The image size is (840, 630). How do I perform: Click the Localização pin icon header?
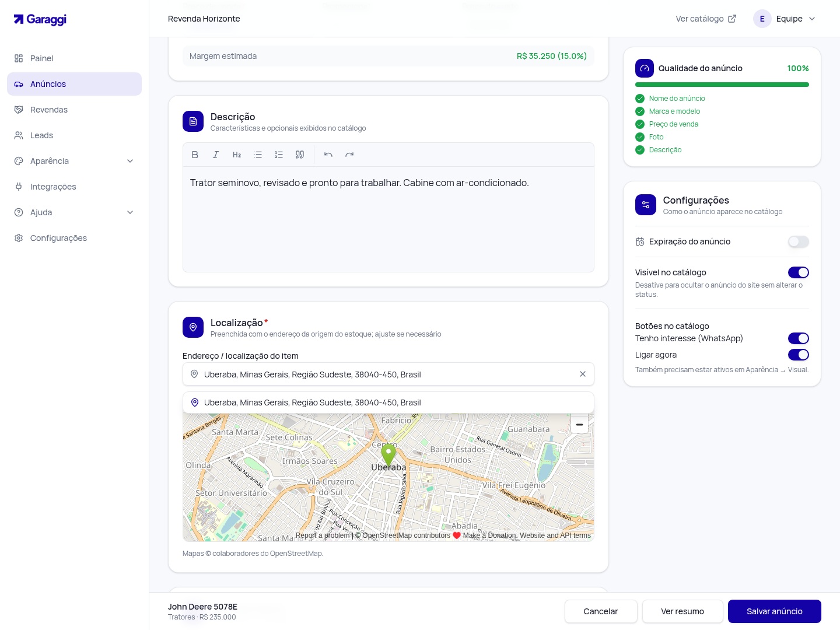click(193, 327)
